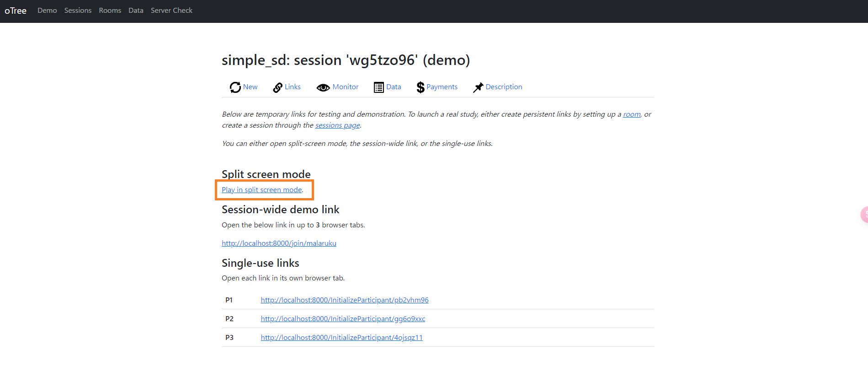868x388 pixels.
Task: Open the sessions page link
Action: point(337,125)
